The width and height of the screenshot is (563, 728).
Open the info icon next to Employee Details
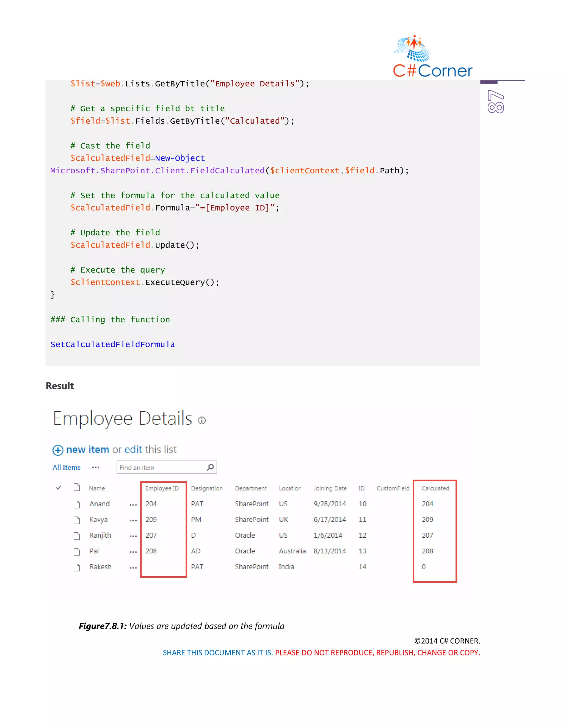(x=202, y=420)
